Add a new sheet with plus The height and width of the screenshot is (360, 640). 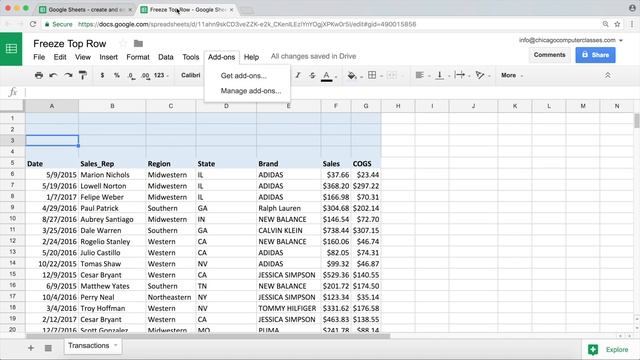click(31, 348)
